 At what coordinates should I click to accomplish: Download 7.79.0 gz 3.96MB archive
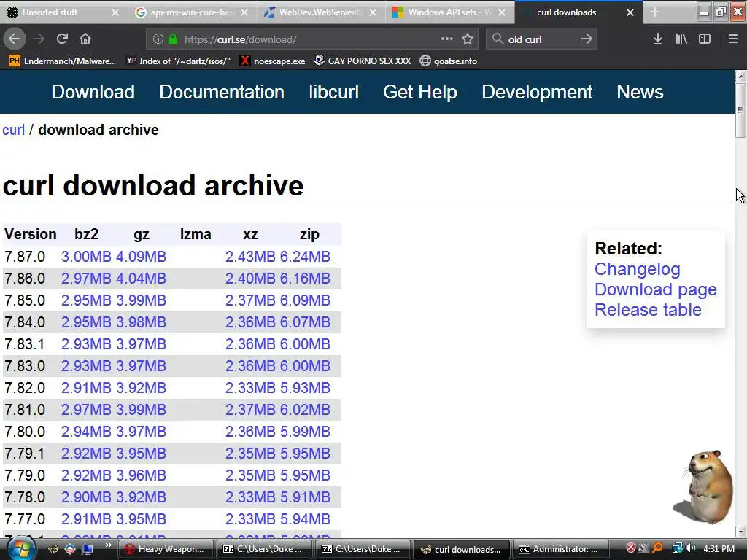coord(141,475)
